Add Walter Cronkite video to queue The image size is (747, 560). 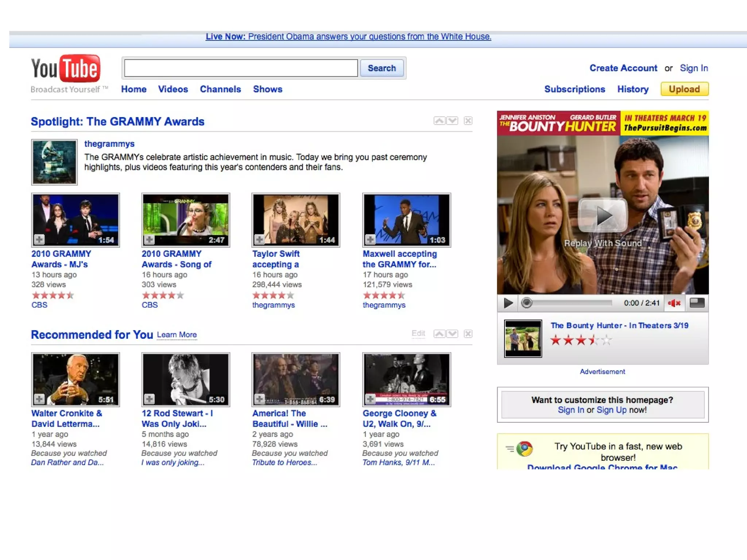(x=39, y=399)
